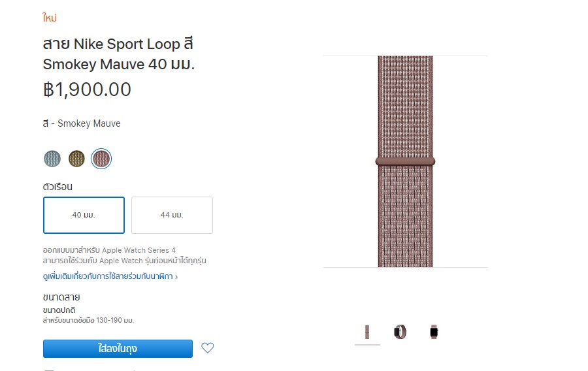Click the Apple Watch Series 4 compatibility note
588x371 pixels.
pos(109,250)
